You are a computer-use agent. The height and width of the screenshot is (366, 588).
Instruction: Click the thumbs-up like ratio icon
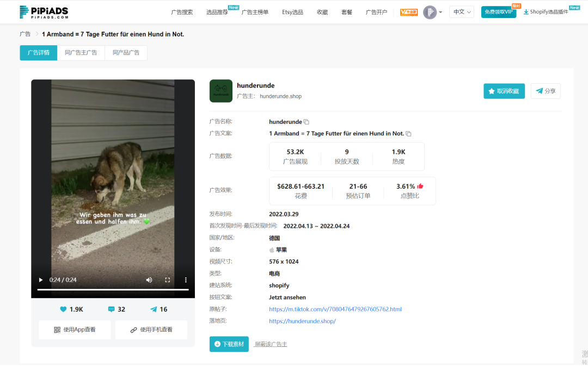[420, 186]
